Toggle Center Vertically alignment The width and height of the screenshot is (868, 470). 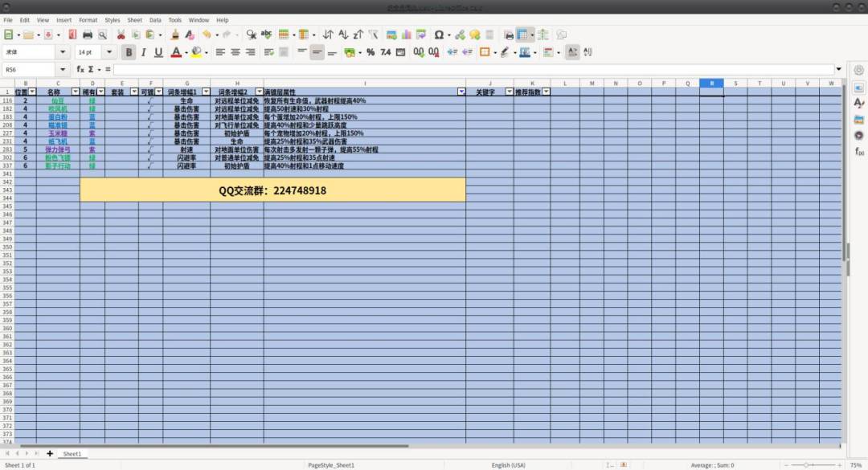point(317,52)
